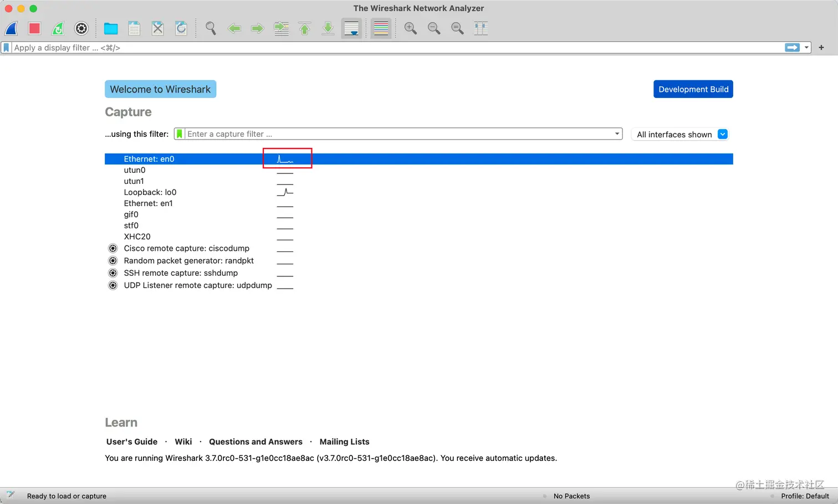Select Random packet generator: randpkt
The width and height of the screenshot is (838, 504).
189,261
